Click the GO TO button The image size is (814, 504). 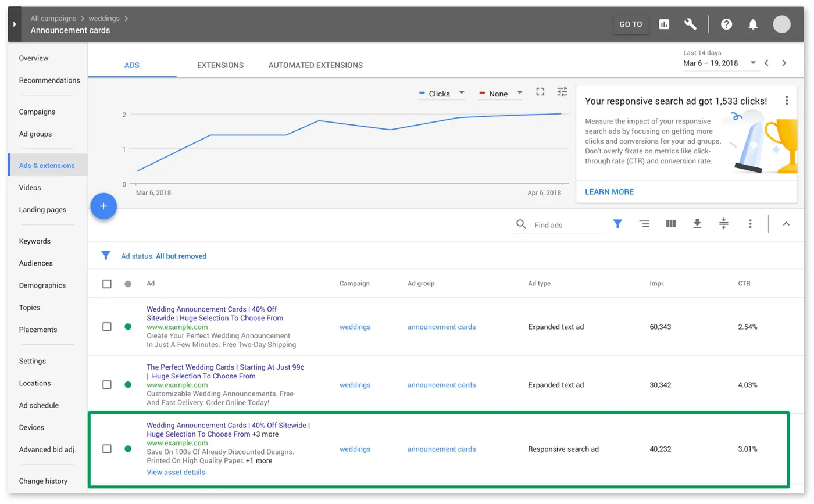click(631, 24)
